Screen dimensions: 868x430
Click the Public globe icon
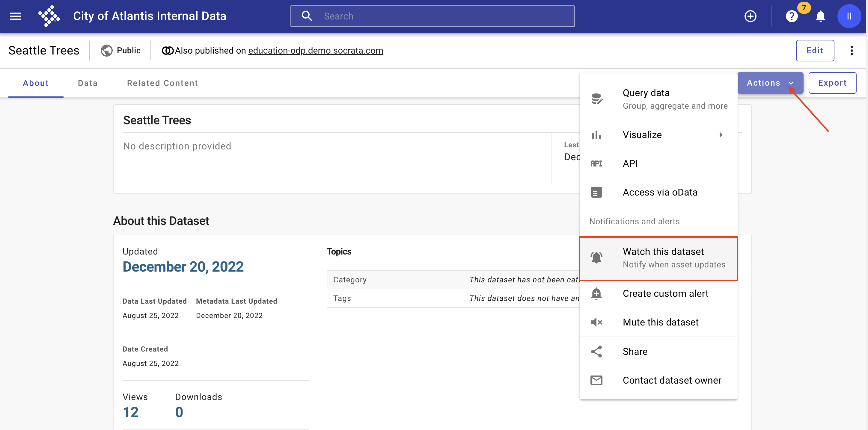[x=106, y=51]
